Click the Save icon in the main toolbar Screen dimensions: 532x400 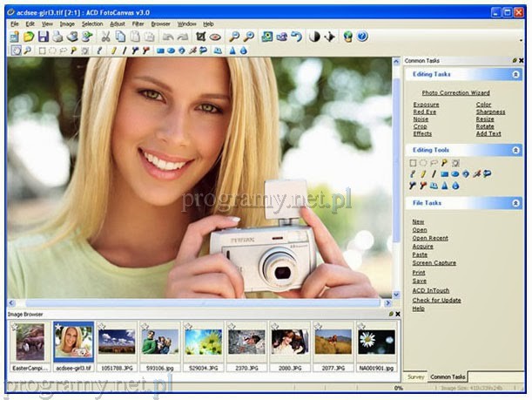(x=43, y=37)
